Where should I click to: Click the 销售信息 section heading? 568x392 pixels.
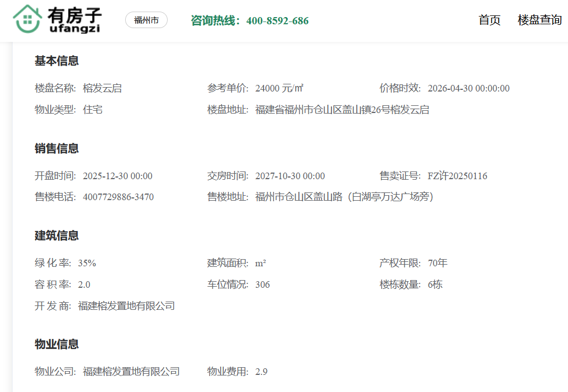[x=56, y=148]
